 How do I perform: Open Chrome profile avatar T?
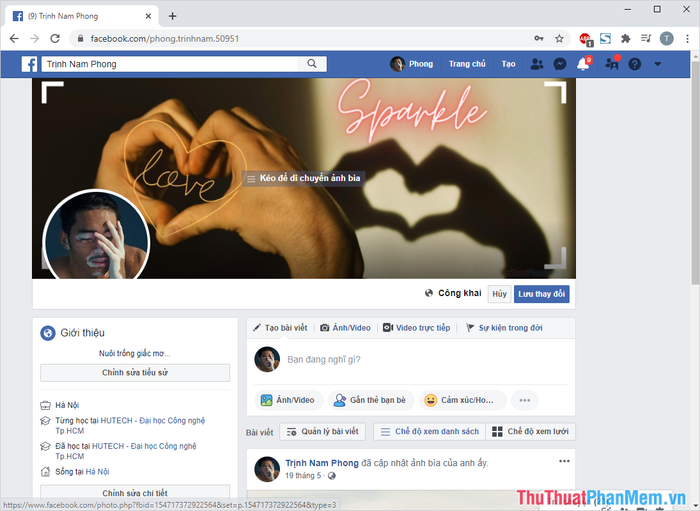pos(667,39)
